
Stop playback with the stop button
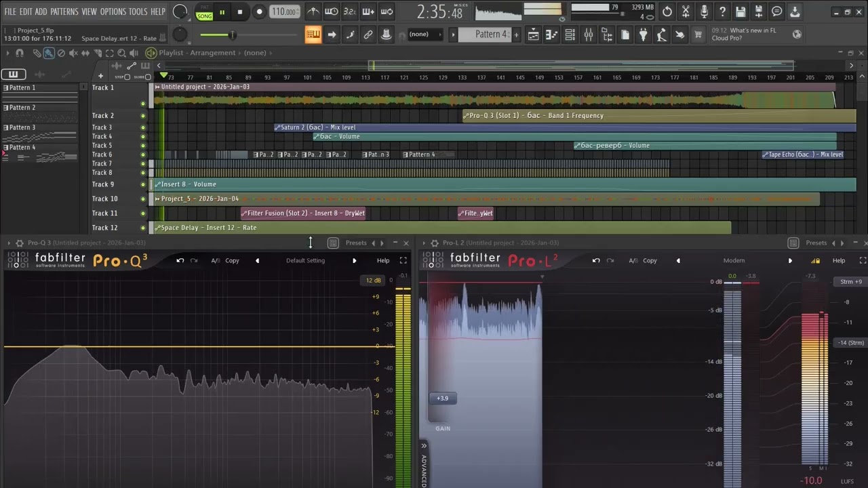click(239, 12)
